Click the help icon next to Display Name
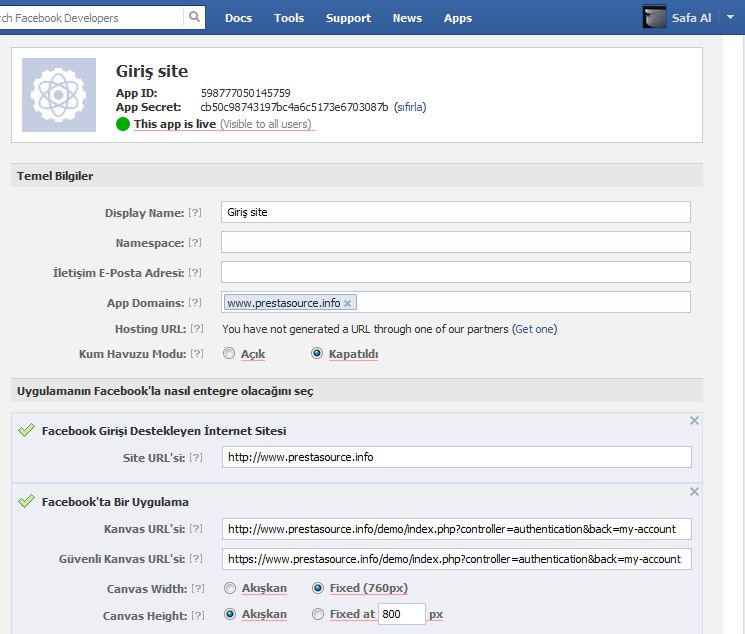Image resolution: width=745 pixels, height=634 pixels. click(x=195, y=213)
